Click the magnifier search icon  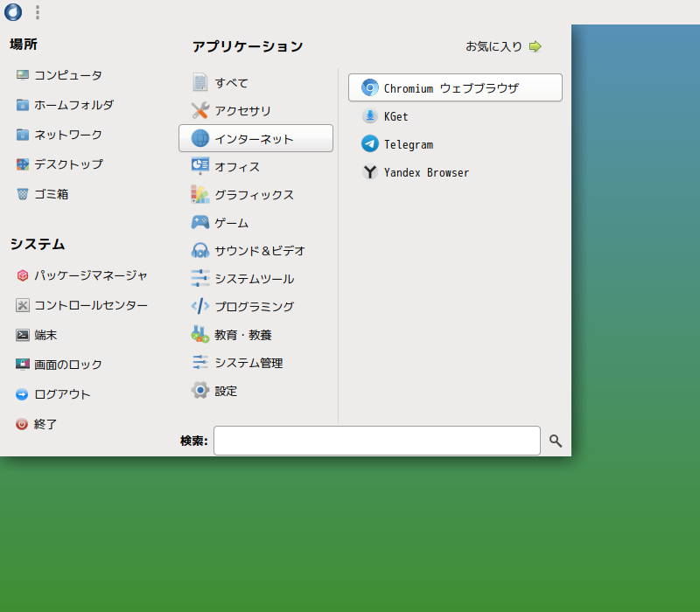click(556, 441)
